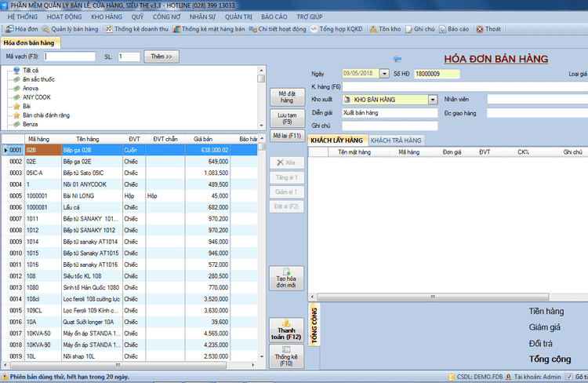Click the K. hàng (F6) customer field
The height and width of the screenshot is (383, 588).
(465, 87)
